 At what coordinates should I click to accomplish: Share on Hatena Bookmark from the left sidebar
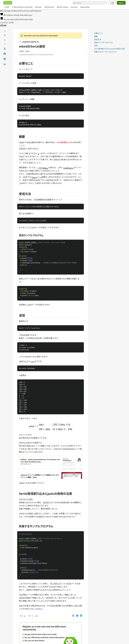(5, 59)
